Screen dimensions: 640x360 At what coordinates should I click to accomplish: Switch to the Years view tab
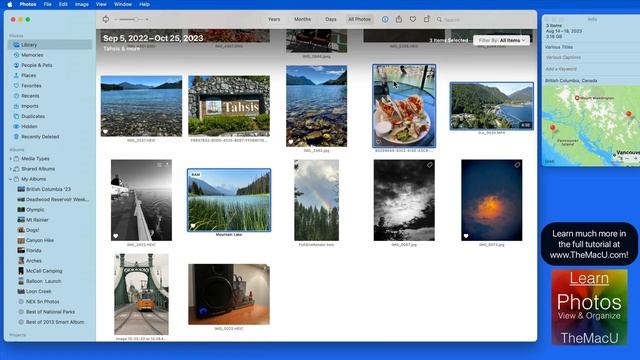tap(274, 19)
